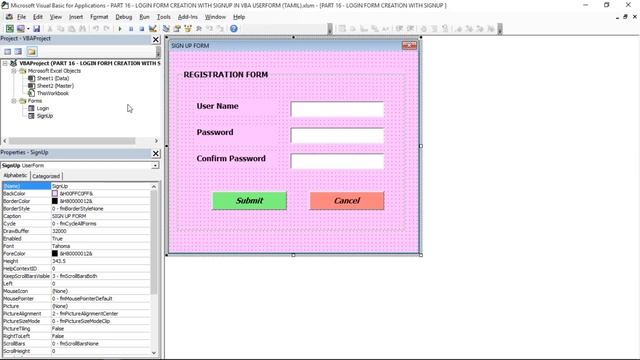This screenshot has width=640, height=360.
Task: Open the Window menu
Action: pos(215,17)
